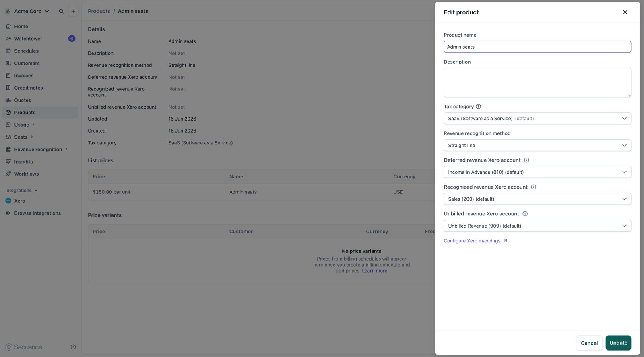Click the Watchtower notification badge 6
Screen dimensions: 644x357
point(72,39)
